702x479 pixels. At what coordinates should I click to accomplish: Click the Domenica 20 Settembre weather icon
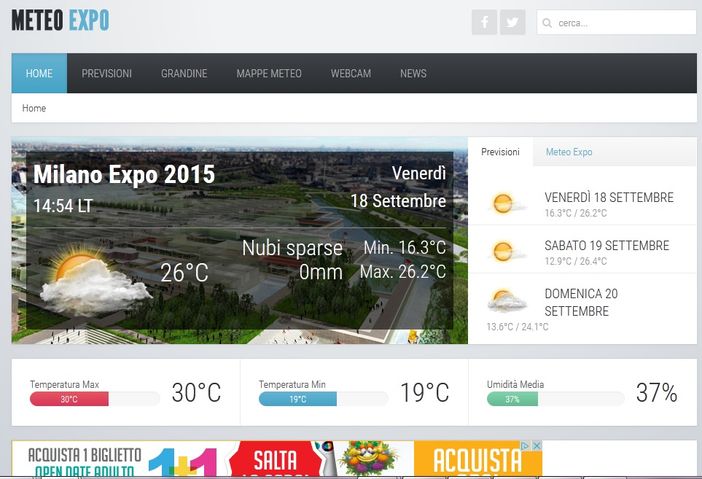506,299
